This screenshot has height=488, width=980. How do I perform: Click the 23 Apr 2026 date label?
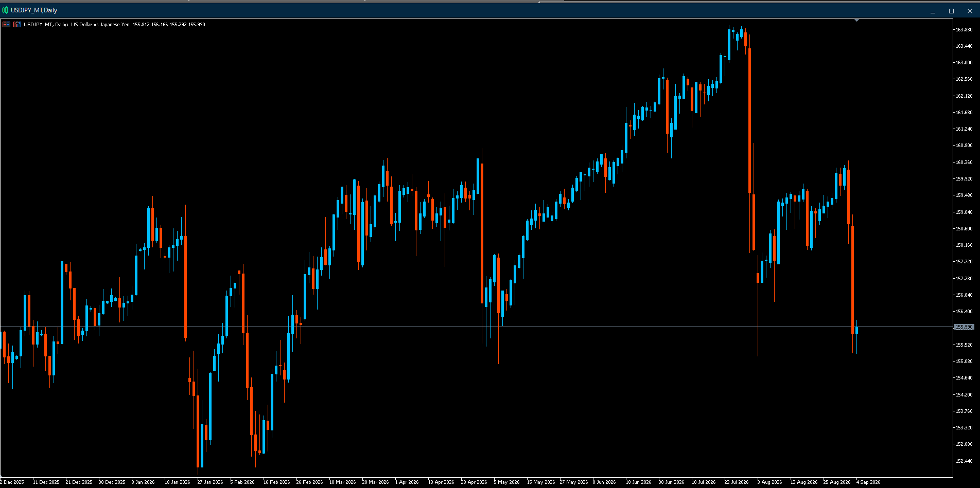tap(474, 482)
